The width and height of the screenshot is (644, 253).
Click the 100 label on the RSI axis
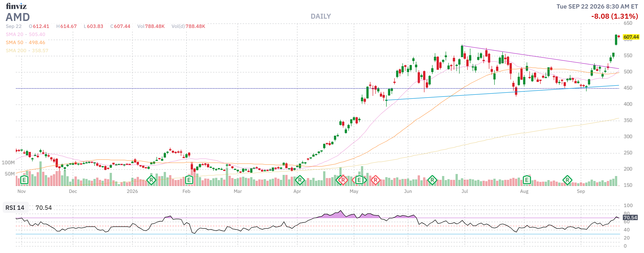(x=628, y=206)
